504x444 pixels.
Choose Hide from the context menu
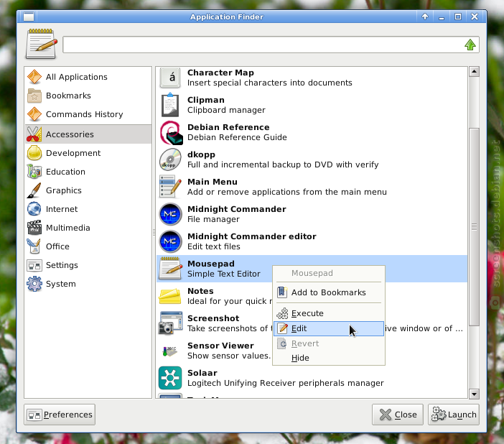point(329,358)
